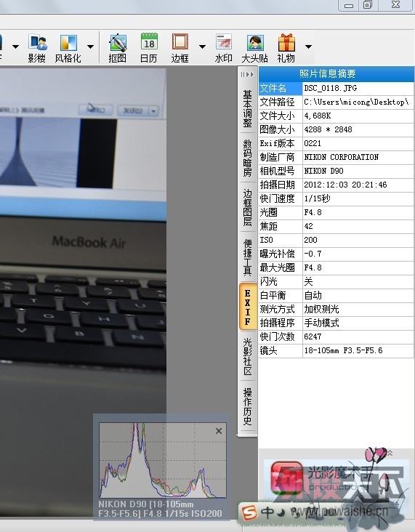Image resolution: width=415 pixels, height=532 pixels.
Task: Open the 影楼 studio effects tool
Action: (37, 48)
